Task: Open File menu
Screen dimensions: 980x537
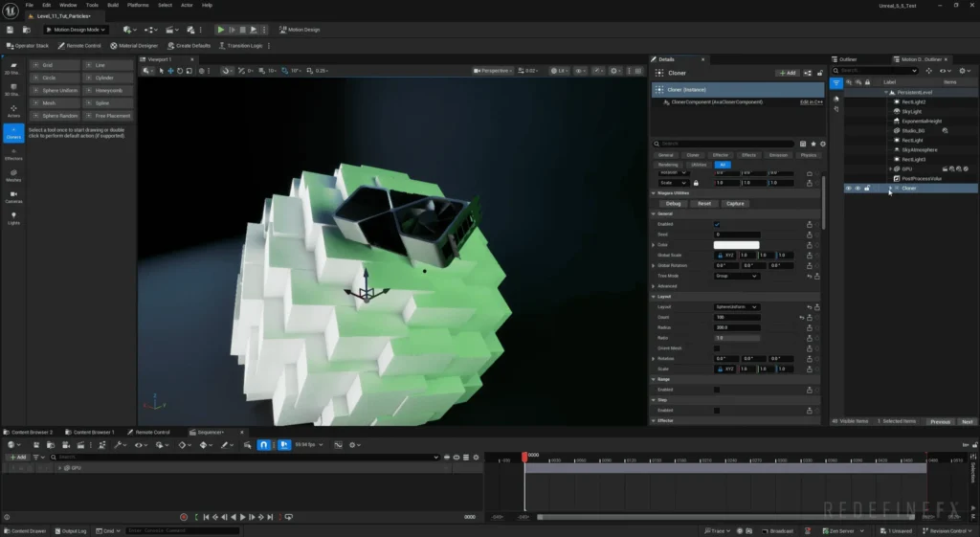Action: (x=29, y=5)
